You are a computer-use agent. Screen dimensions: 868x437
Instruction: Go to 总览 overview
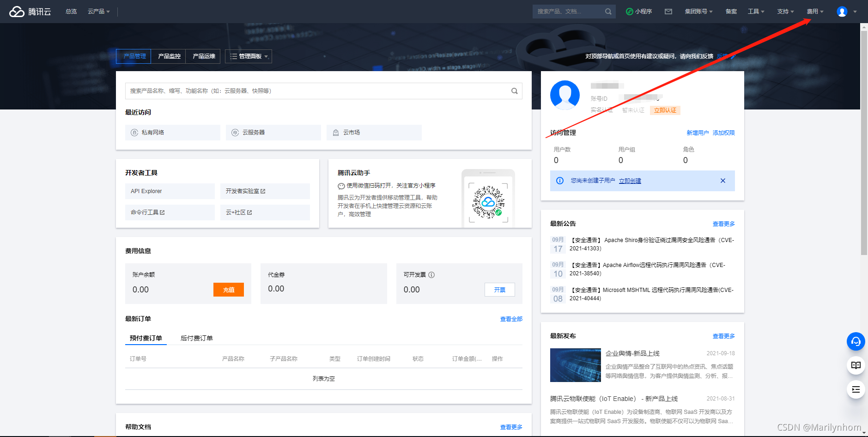click(x=71, y=12)
